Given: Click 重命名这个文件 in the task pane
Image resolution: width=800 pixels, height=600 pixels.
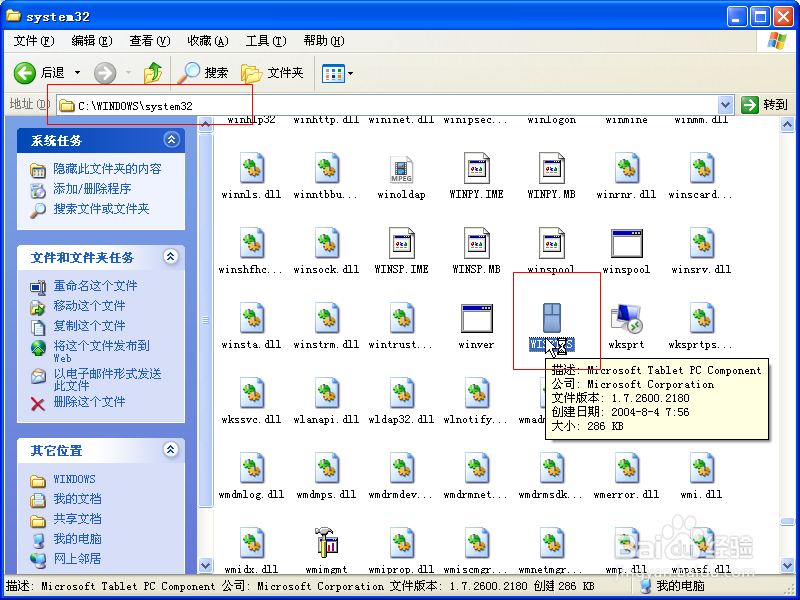Looking at the screenshot, I should pos(95,286).
